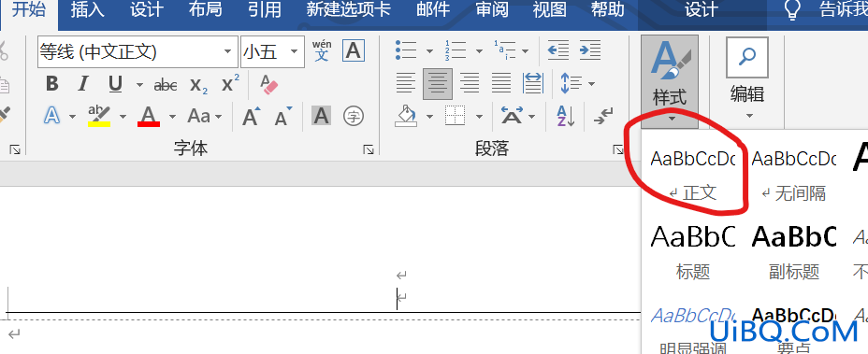
Task: Open Paragraph dialog launcher
Action: tap(618, 149)
